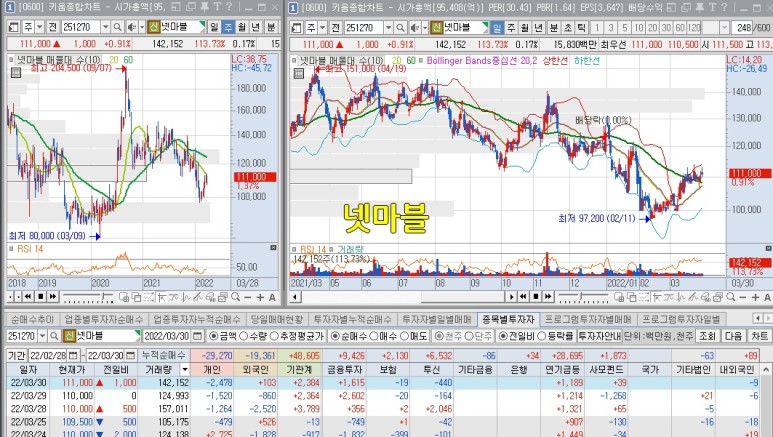Click fast-forward button under right chart

coord(548,297)
